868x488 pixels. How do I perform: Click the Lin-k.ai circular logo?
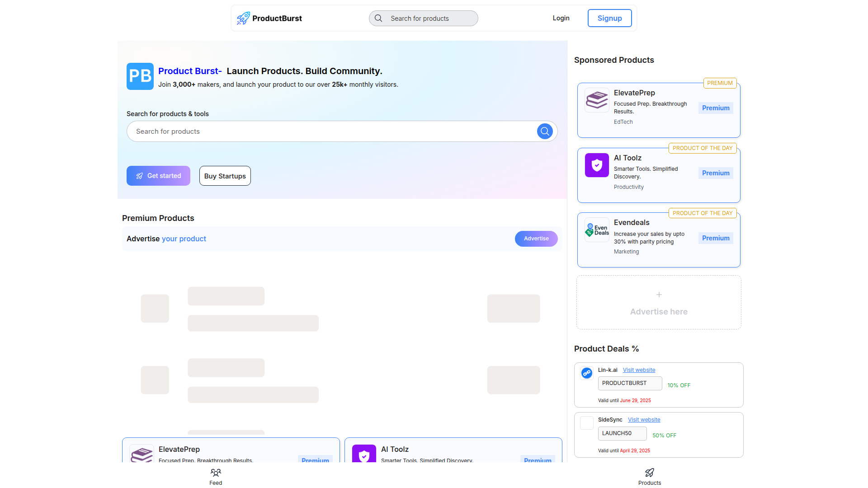point(586,373)
